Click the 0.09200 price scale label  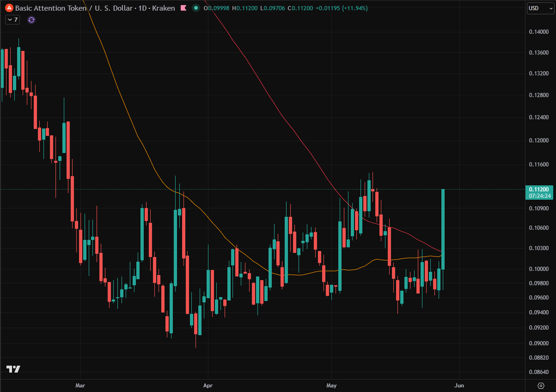tap(538, 328)
